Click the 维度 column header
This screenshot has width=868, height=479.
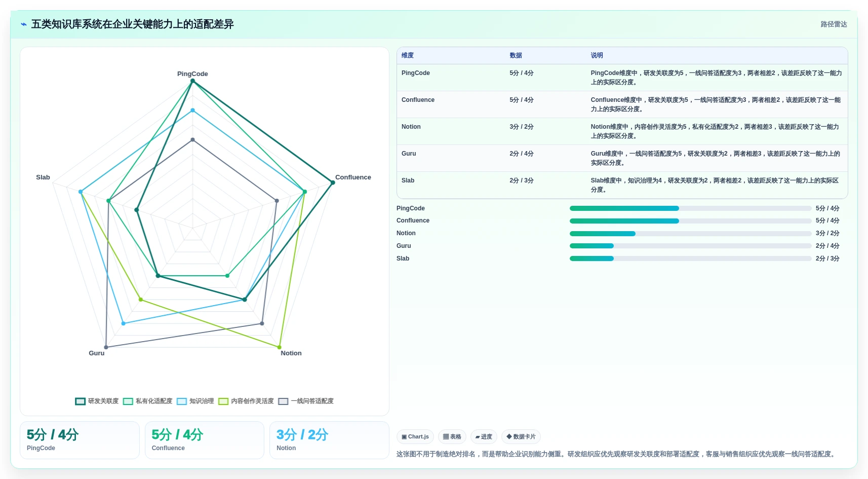tap(408, 55)
